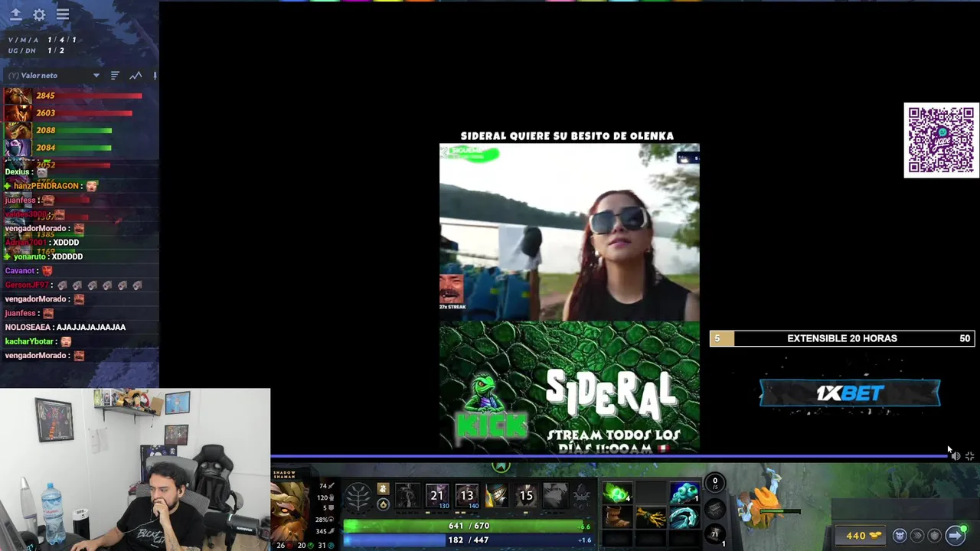Open settings with the gear icon

[x=39, y=15]
